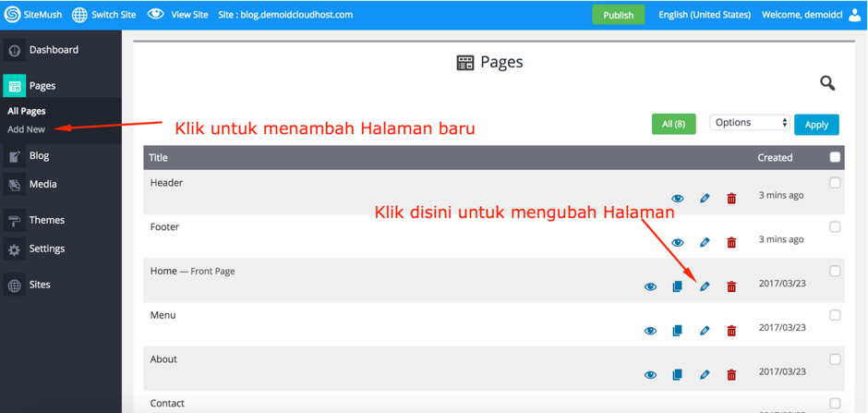The width and height of the screenshot is (868, 413).
Task: Check the Menu row checkbox
Action: (x=835, y=315)
